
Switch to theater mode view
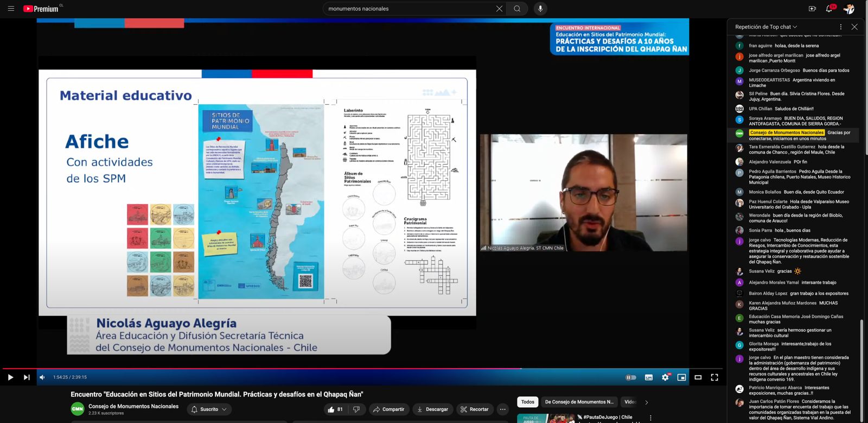click(698, 377)
